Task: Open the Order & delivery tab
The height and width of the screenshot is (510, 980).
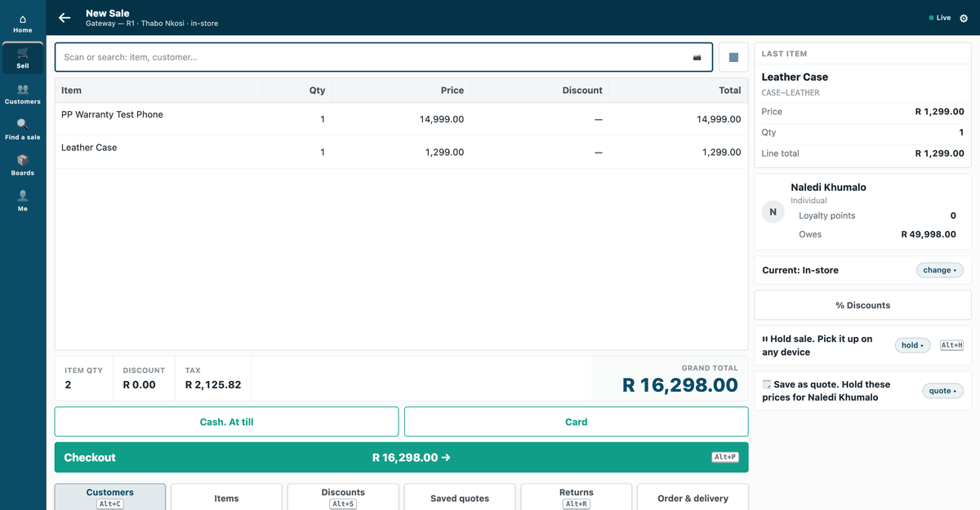Action: 693,497
